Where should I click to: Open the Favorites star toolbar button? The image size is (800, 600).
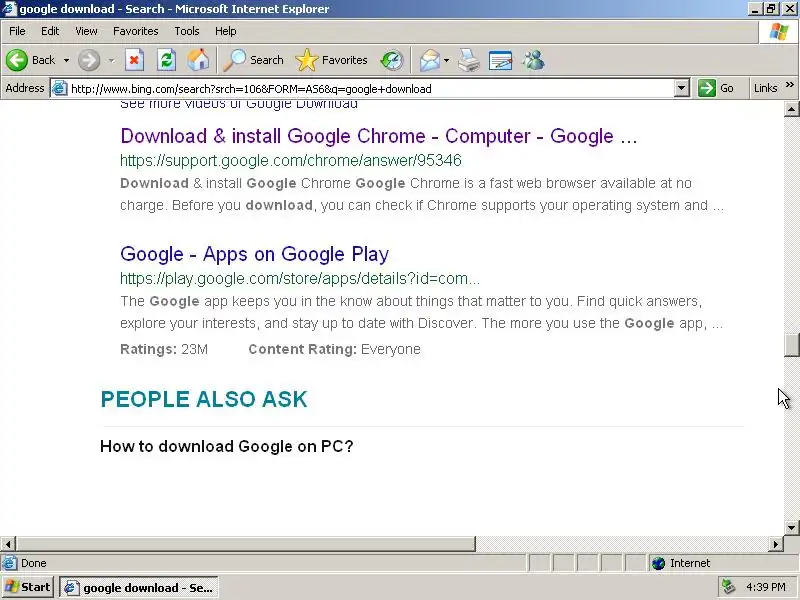pos(331,60)
